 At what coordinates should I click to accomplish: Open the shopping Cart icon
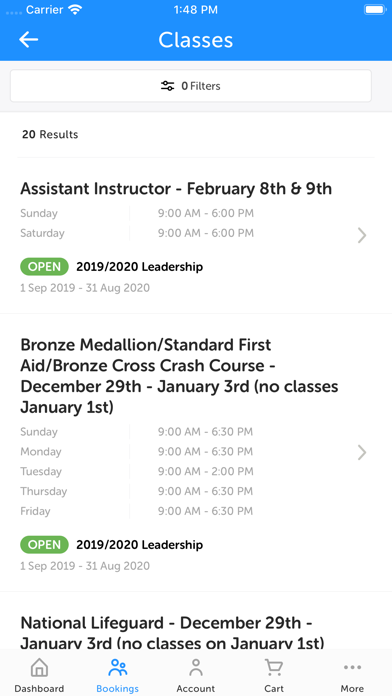(274, 668)
